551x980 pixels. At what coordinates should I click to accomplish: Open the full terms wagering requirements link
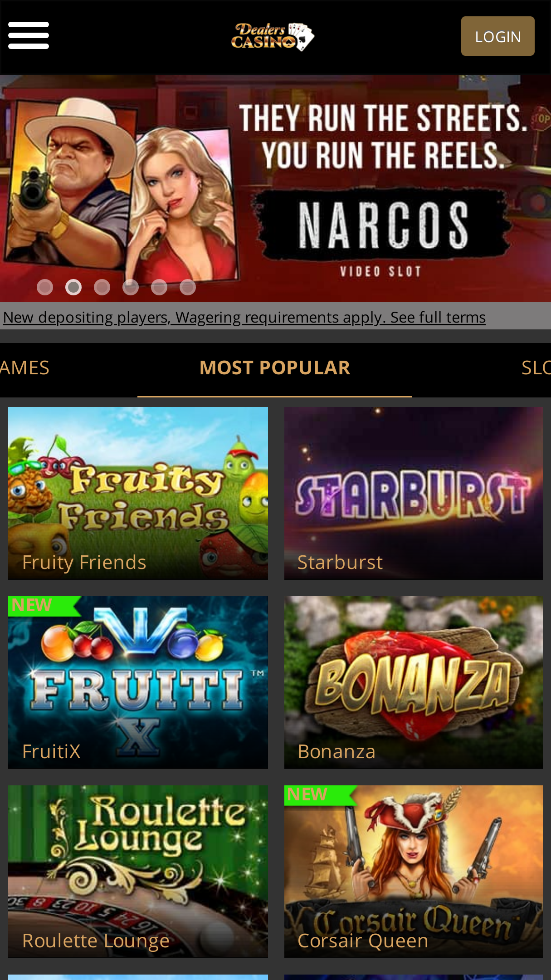[244, 317]
